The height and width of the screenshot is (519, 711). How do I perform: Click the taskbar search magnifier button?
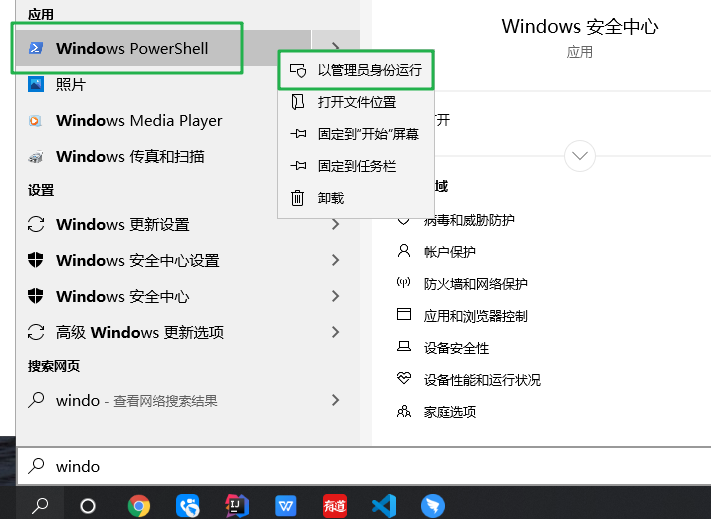click(x=40, y=504)
